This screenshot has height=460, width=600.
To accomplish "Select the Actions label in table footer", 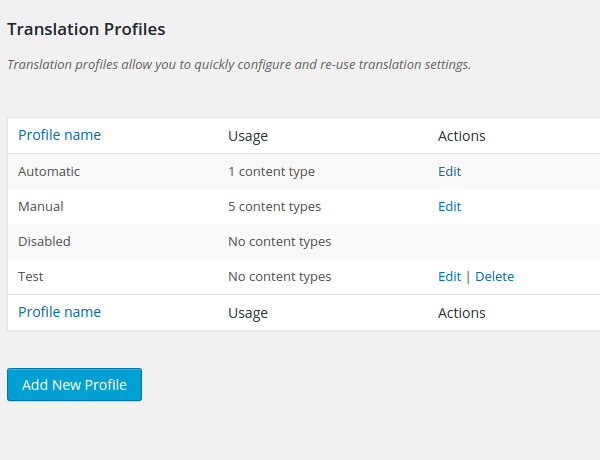I will point(461,313).
